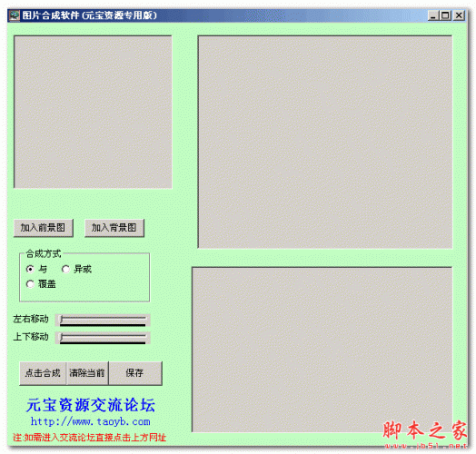The width and height of the screenshot is (476, 454).
Task: Save the result with 保存
Action: coord(135,373)
